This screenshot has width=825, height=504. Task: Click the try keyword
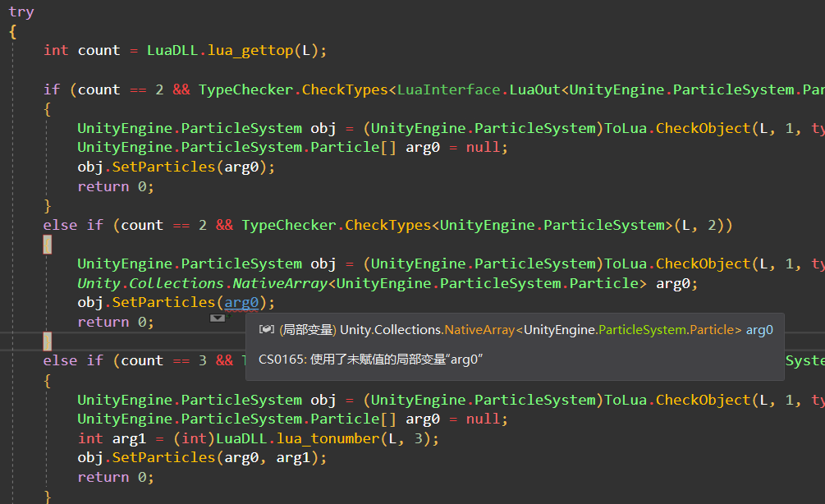(x=21, y=12)
